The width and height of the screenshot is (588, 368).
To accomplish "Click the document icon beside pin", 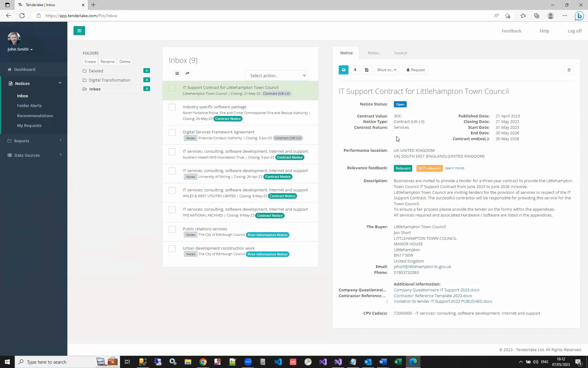I will (x=367, y=70).
